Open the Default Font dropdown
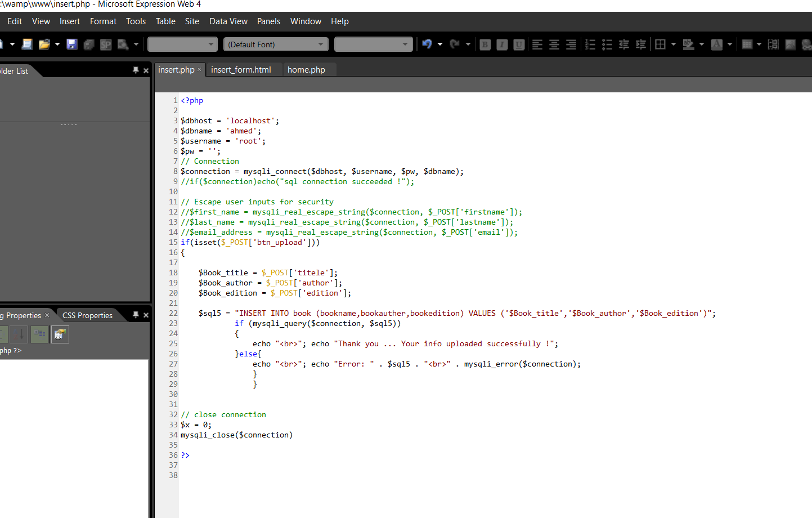 276,44
